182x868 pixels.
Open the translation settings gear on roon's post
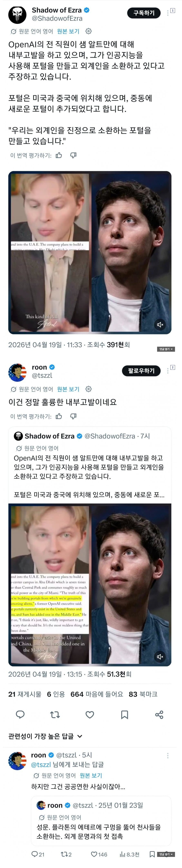88,389
